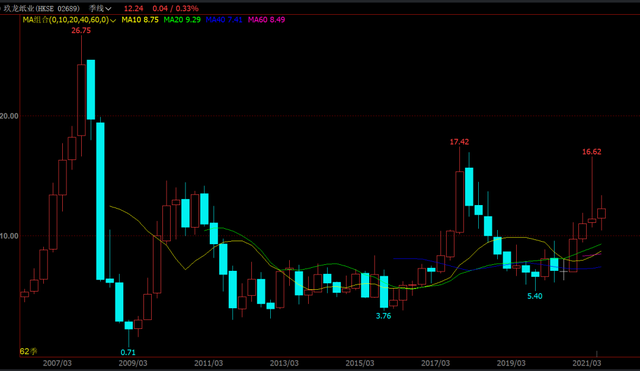
Task: Click the magenta MA60 8.49 legend
Action: [267, 20]
